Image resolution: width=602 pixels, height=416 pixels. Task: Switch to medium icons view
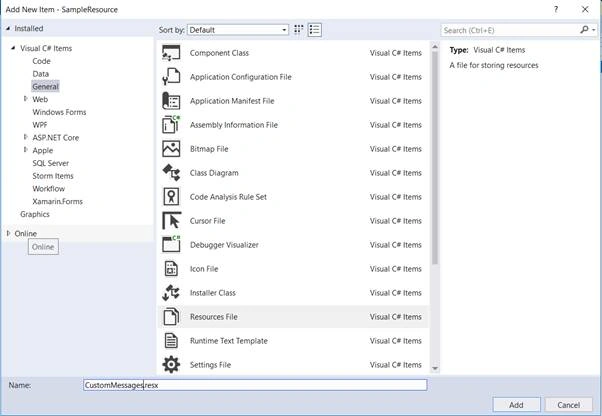coord(298,30)
